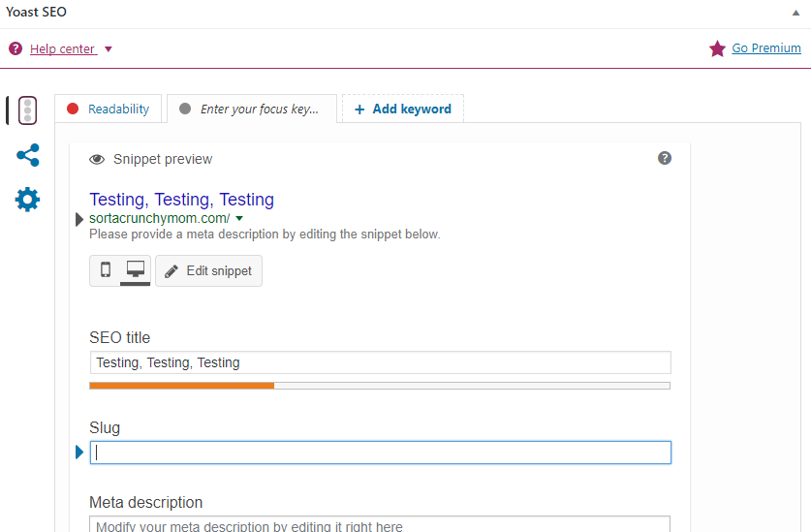Open the traffic light content optimization tab
The image size is (811, 532).
27,110
